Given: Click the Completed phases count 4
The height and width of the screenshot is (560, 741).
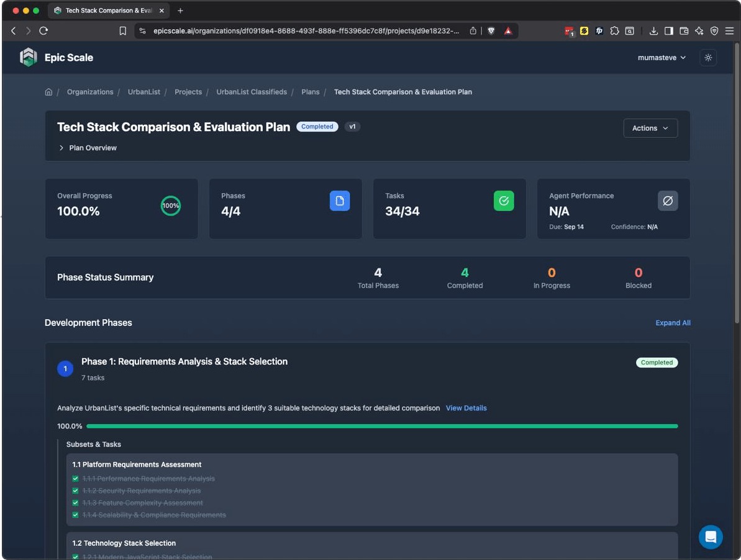Looking at the screenshot, I should (x=465, y=273).
